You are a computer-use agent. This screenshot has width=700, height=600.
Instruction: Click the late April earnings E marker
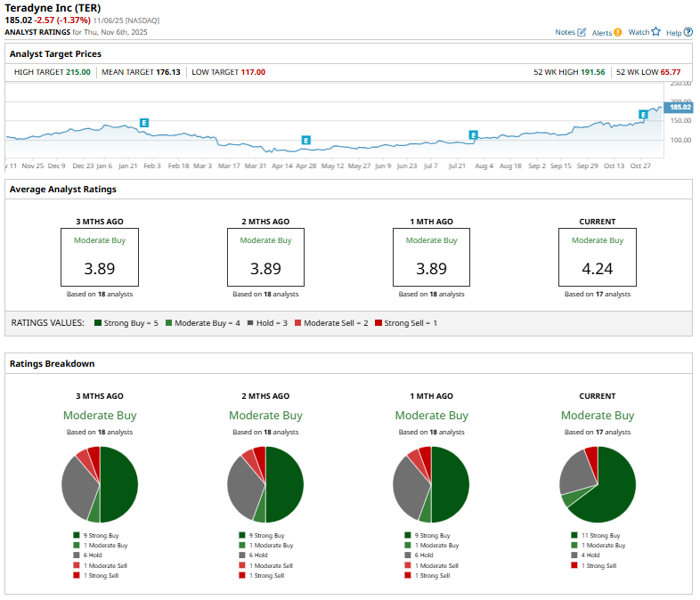click(305, 140)
